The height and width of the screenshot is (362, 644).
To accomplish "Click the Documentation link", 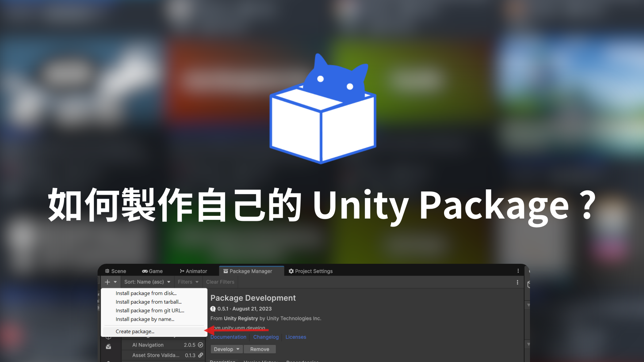I will (229, 337).
